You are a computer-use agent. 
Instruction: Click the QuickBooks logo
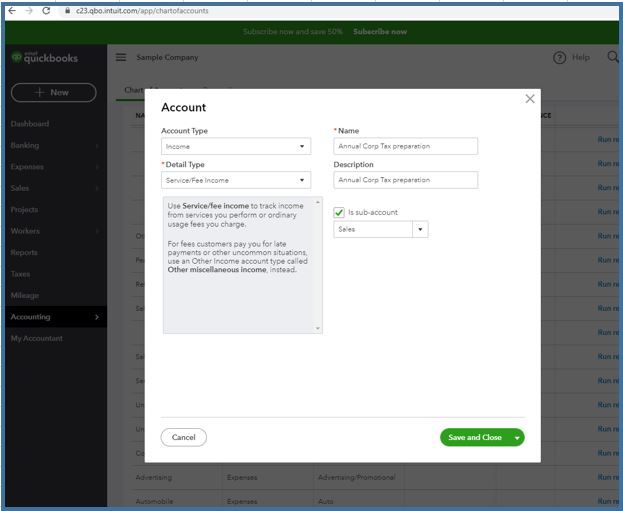[x=44, y=58]
